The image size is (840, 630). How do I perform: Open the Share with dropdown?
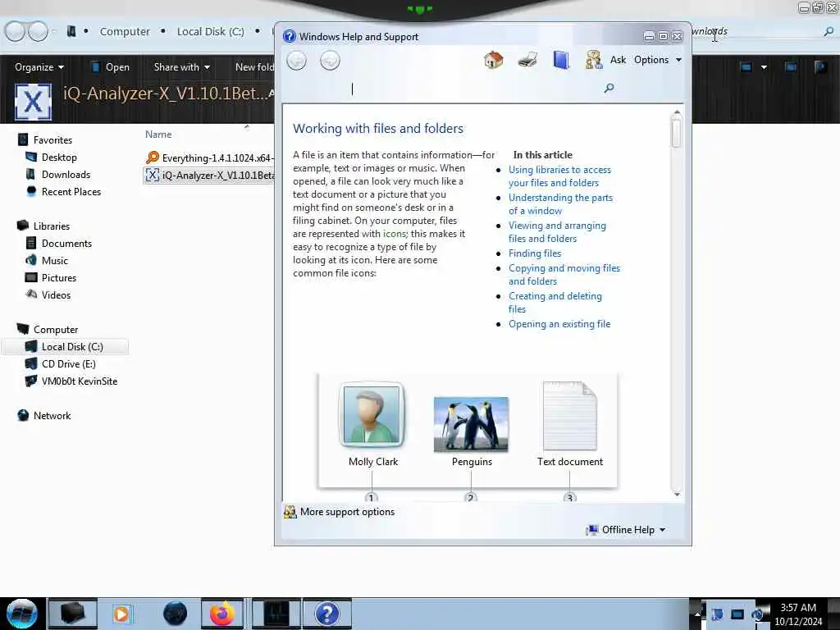pos(181,67)
